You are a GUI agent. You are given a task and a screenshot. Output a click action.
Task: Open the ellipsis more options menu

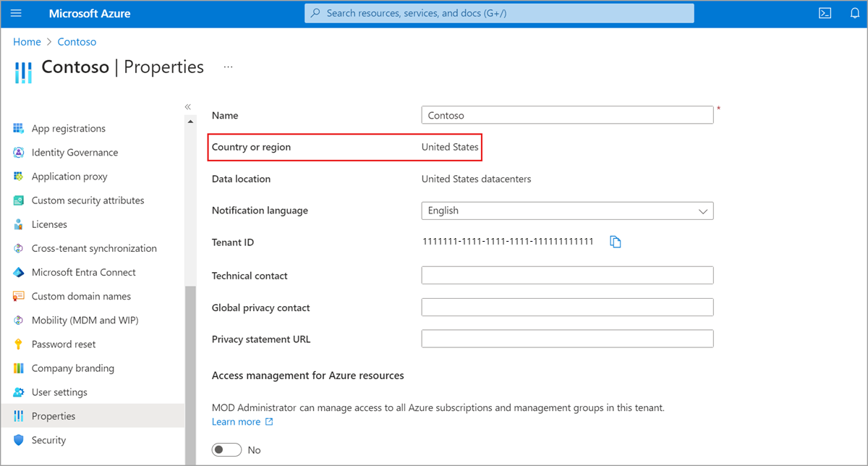(x=229, y=67)
